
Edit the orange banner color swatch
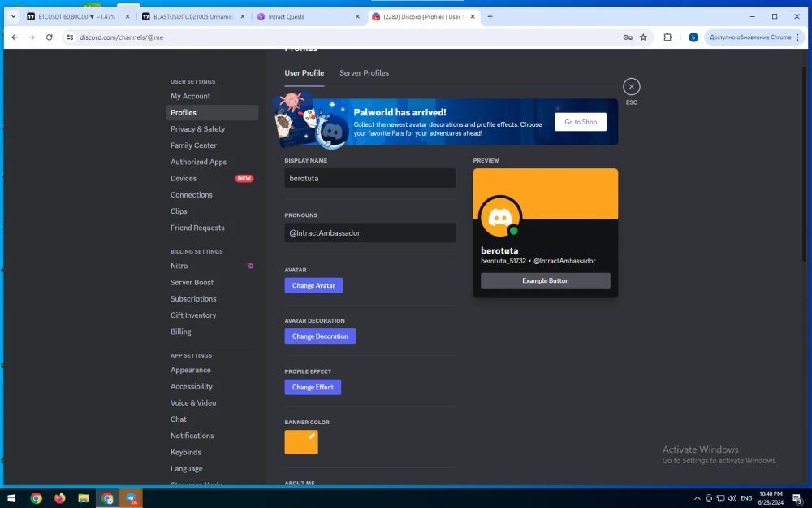301,442
